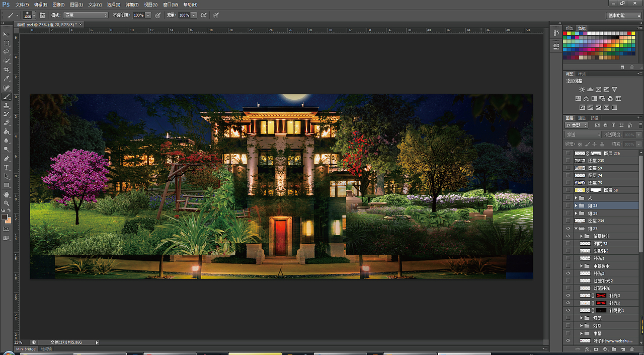
Task: Switch to the 颜色 tab
Action: click(569, 28)
